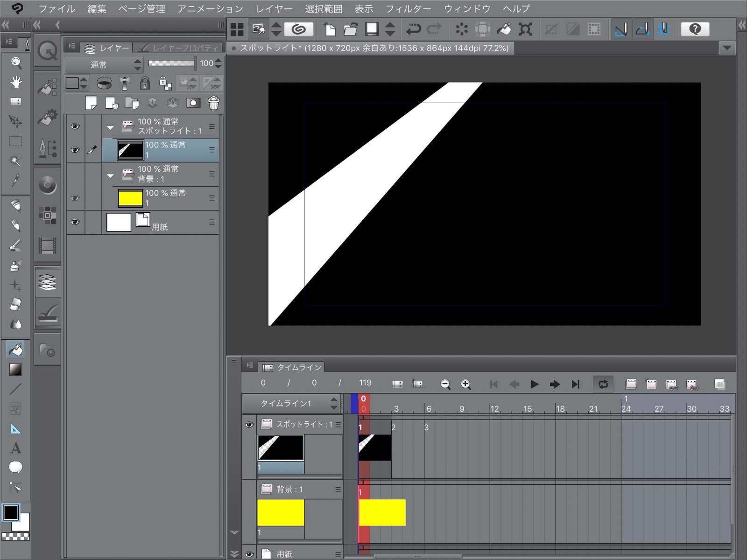Image resolution: width=747 pixels, height=560 pixels.
Task: Click the Clear (dots) icon in command bar
Action: (x=461, y=29)
